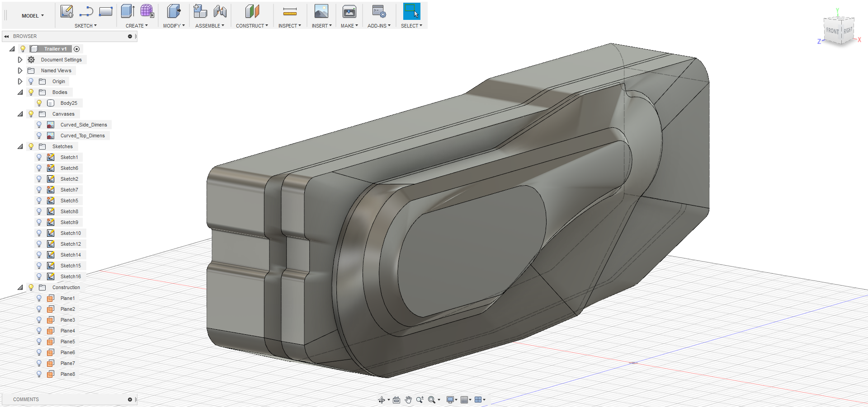Open the CONSTRUCT menu

click(x=252, y=26)
